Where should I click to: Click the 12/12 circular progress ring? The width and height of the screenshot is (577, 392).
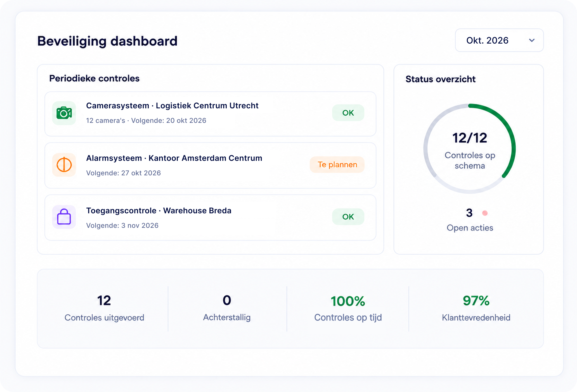470,149
